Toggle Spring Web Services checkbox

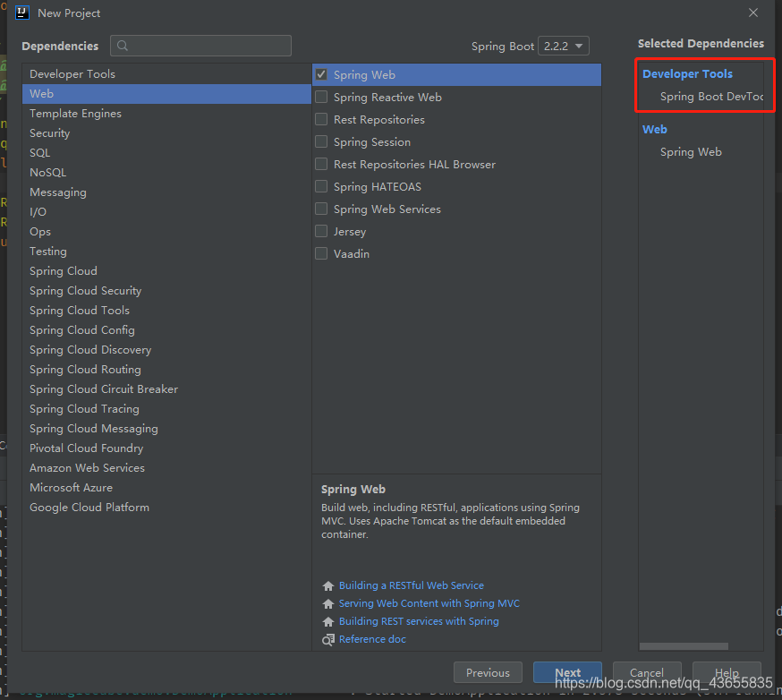click(x=322, y=209)
